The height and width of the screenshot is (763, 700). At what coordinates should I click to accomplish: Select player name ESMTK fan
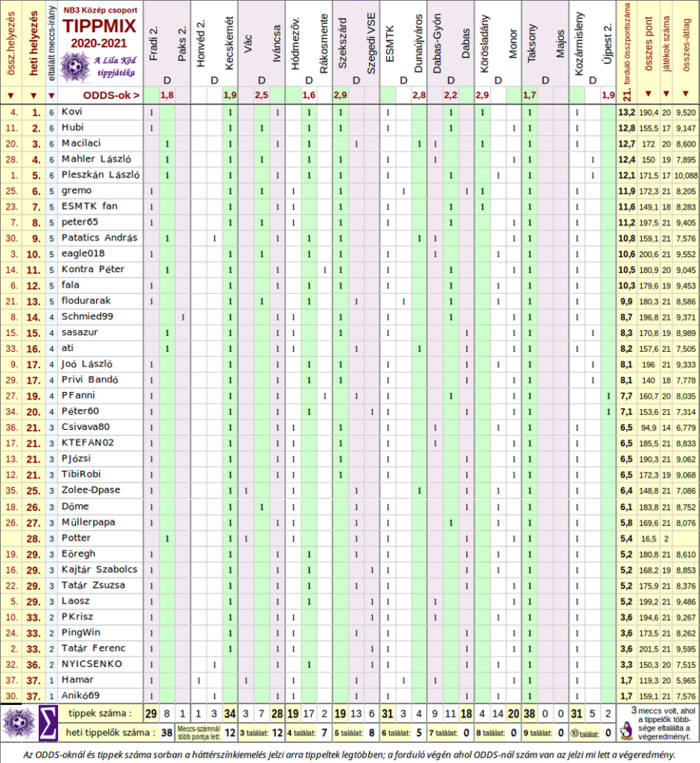89,206
